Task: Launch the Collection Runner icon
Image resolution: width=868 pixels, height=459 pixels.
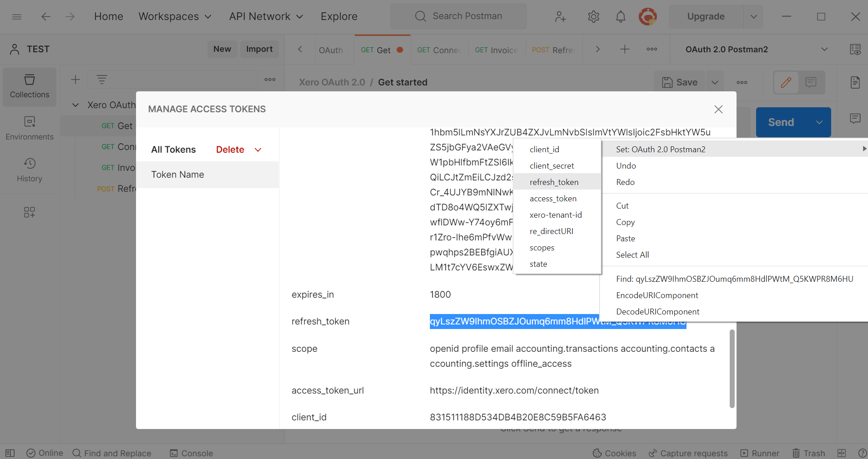Action: (745, 453)
